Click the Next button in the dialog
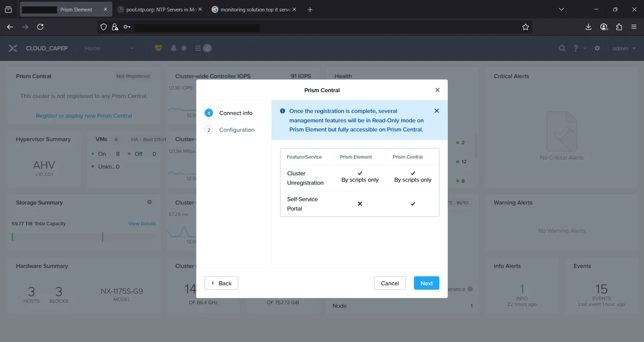 [x=426, y=283]
